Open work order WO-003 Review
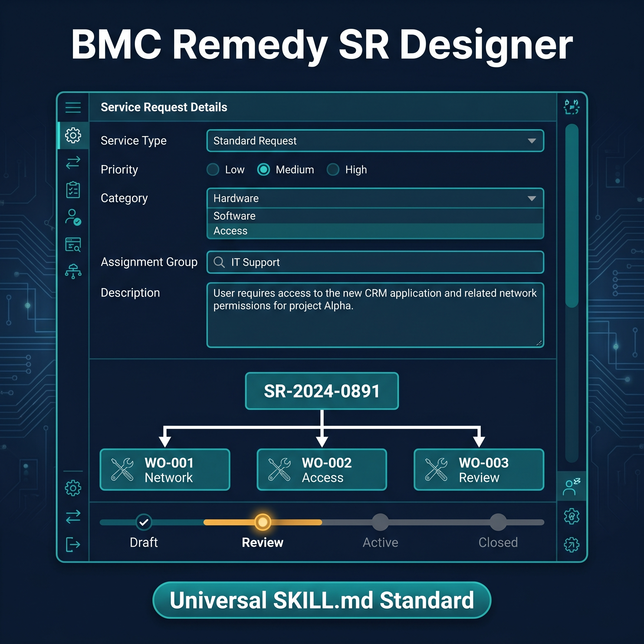The width and height of the screenshot is (644, 644). [x=479, y=469]
